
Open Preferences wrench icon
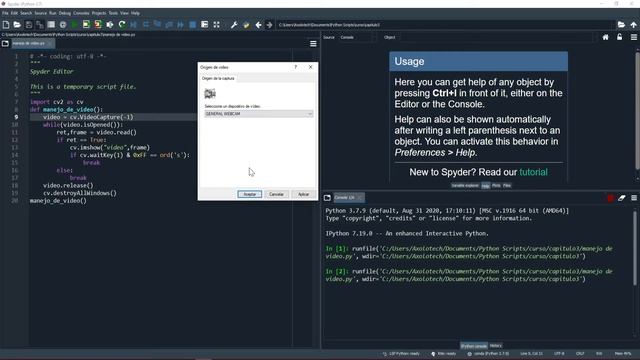[234, 25]
